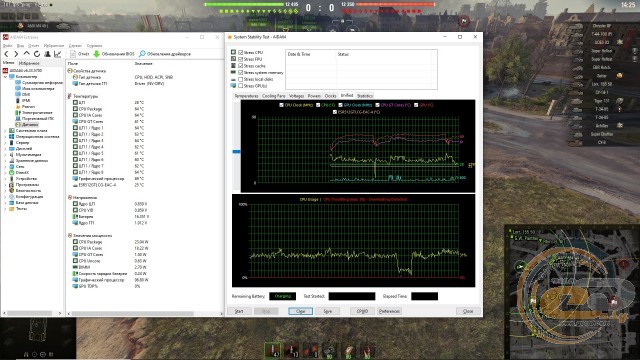Enable Stress local disks

pyautogui.click(x=240, y=79)
